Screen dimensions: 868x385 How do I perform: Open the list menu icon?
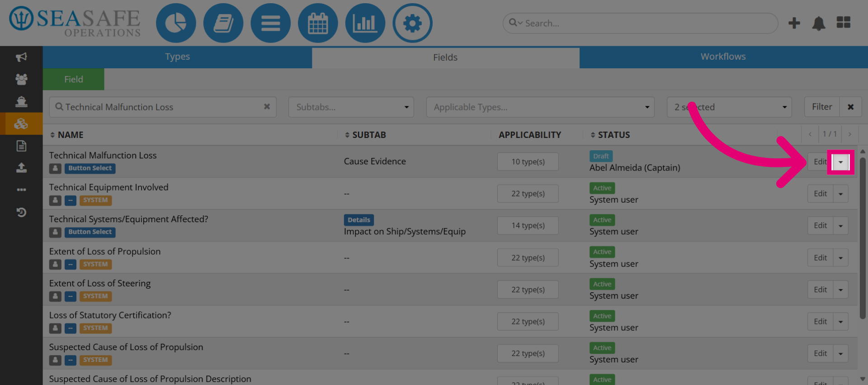pyautogui.click(x=270, y=23)
